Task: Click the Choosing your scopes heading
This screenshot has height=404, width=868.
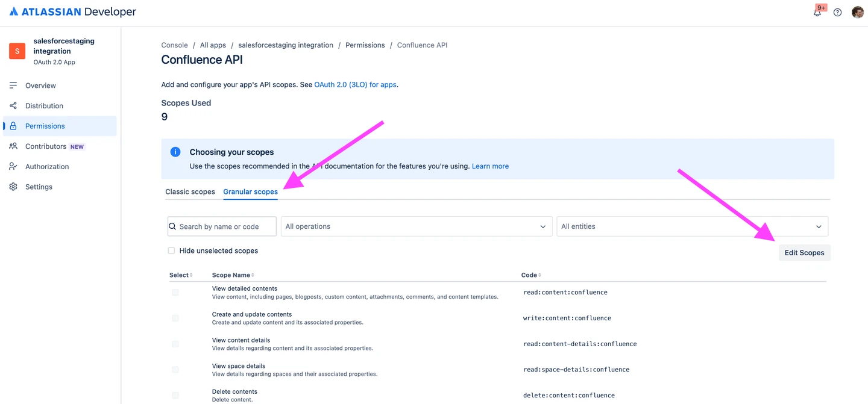Action: tap(231, 152)
